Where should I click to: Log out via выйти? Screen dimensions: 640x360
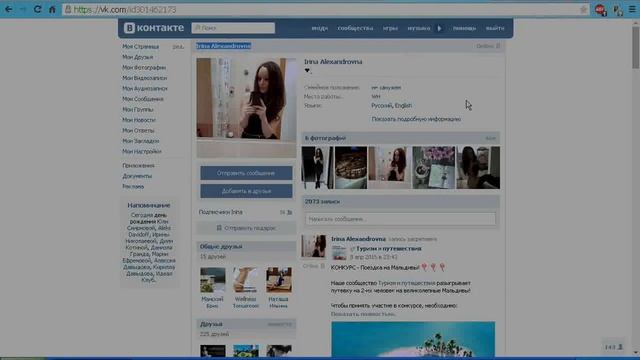(x=495, y=28)
